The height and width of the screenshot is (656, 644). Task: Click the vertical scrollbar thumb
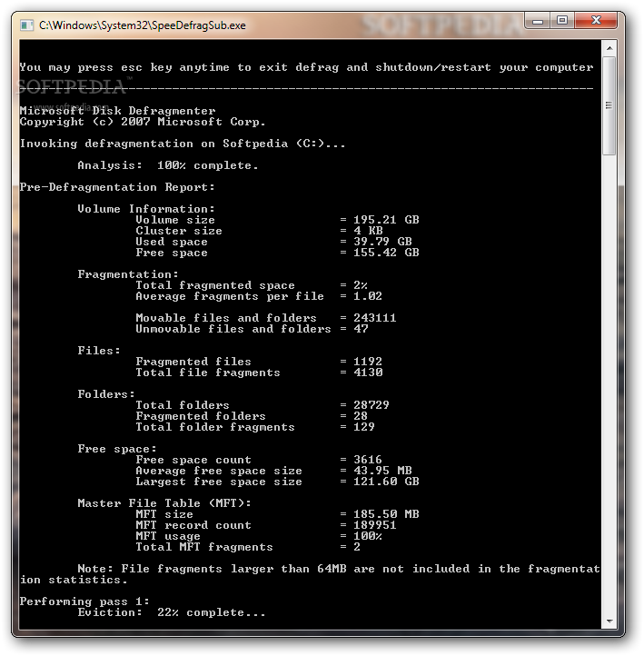tap(609, 105)
